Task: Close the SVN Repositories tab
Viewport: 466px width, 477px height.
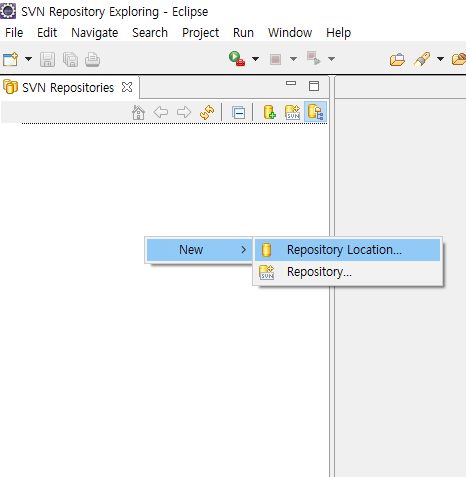Action: 127,87
